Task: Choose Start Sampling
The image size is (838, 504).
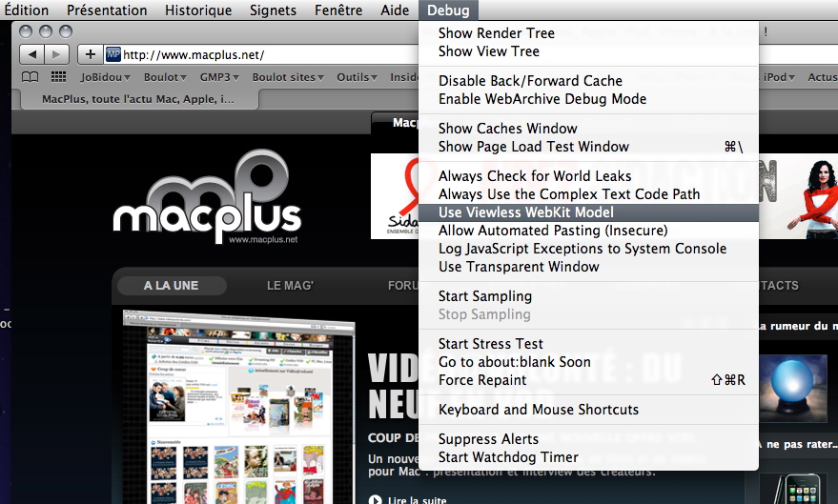Action: [x=588, y=296]
